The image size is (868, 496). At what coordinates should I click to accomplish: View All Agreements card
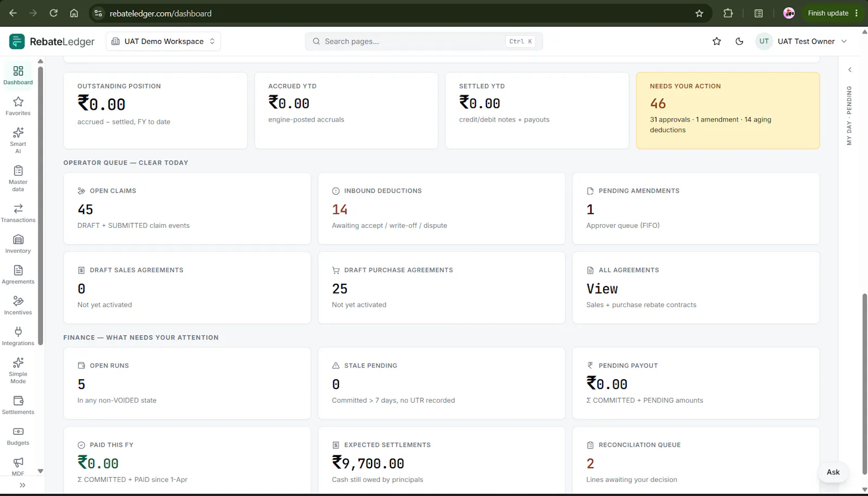pyautogui.click(x=696, y=288)
